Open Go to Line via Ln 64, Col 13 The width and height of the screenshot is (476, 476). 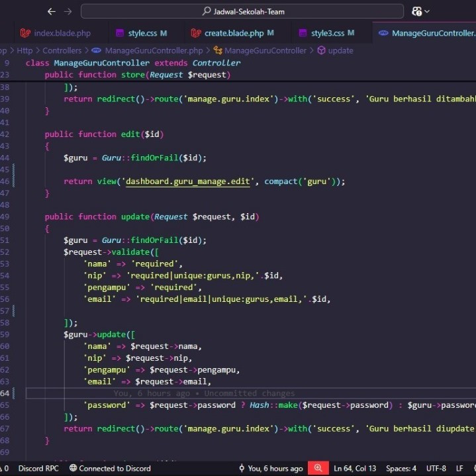(x=355, y=468)
